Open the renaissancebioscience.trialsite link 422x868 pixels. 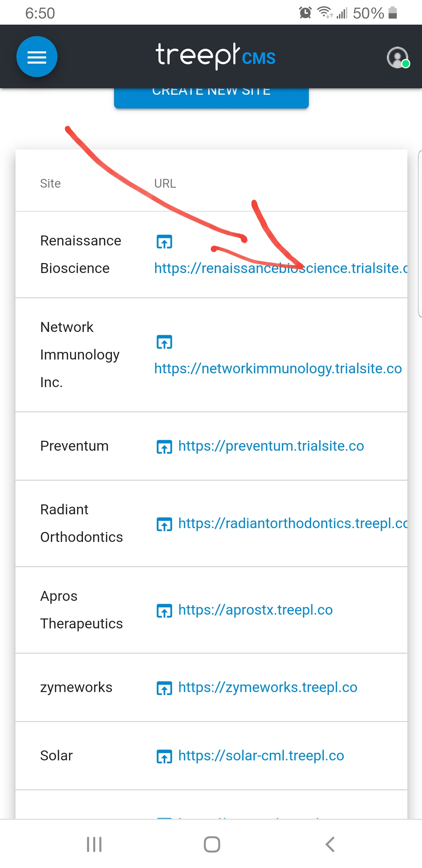(x=280, y=268)
